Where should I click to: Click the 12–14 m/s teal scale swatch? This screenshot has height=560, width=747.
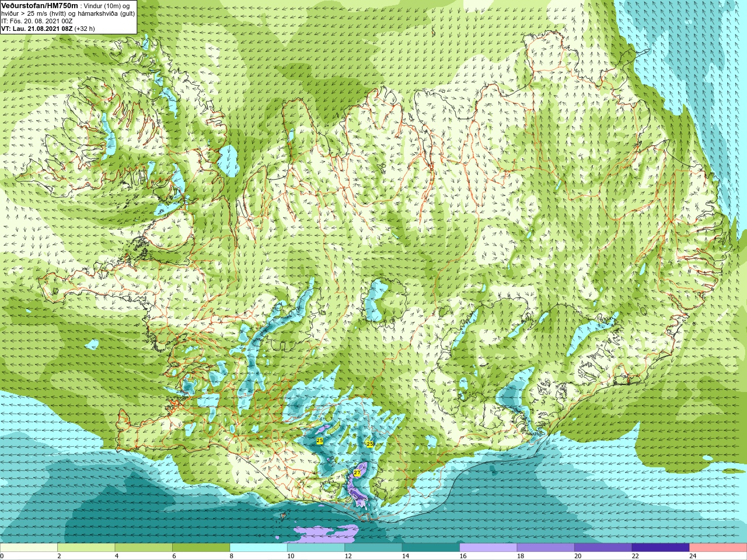tap(373, 548)
